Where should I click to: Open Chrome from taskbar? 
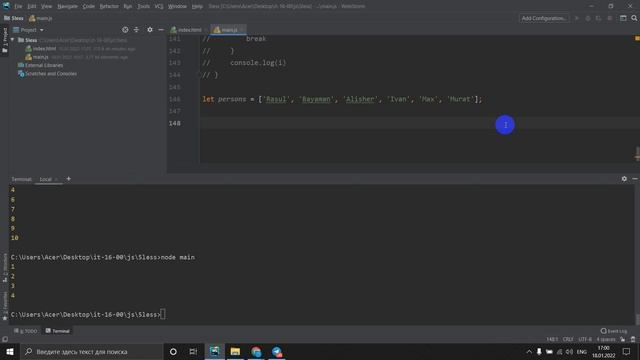click(x=256, y=351)
